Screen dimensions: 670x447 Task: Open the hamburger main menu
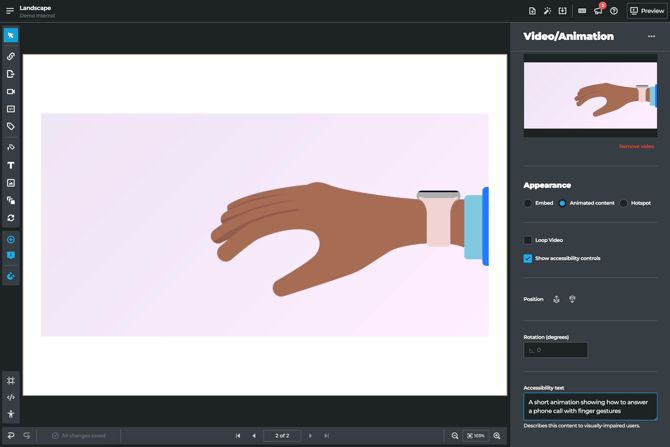pyautogui.click(x=10, y=11)
